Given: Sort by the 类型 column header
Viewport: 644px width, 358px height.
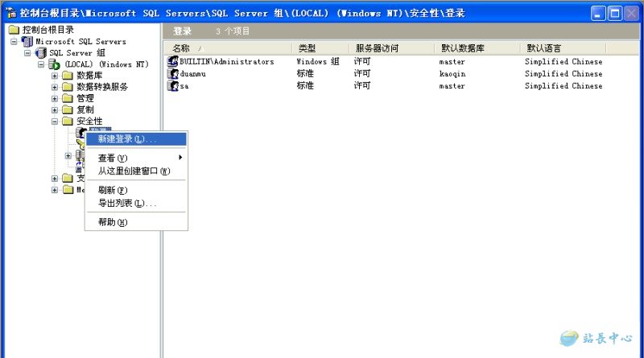Looking at the screenshot, I should click(x=320, y=48).
